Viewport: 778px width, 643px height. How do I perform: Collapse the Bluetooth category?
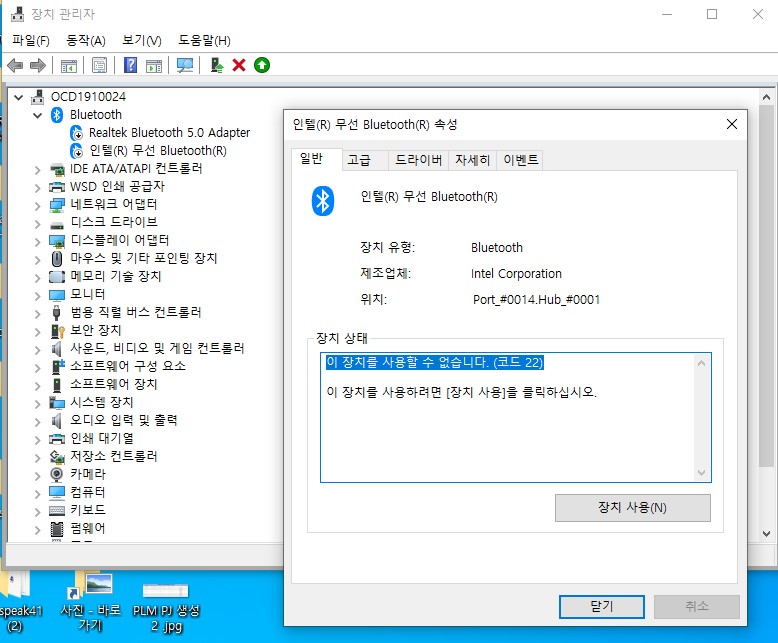(37, 115)
